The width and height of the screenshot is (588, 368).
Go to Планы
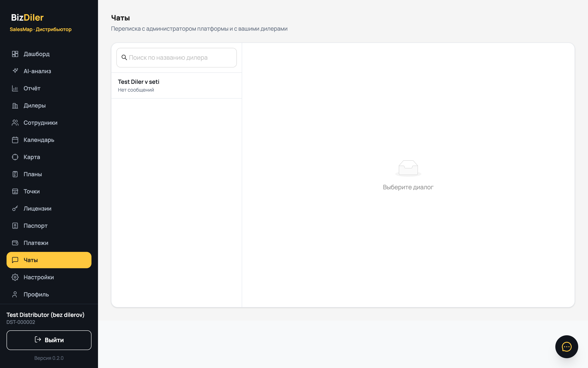(49, 174)
